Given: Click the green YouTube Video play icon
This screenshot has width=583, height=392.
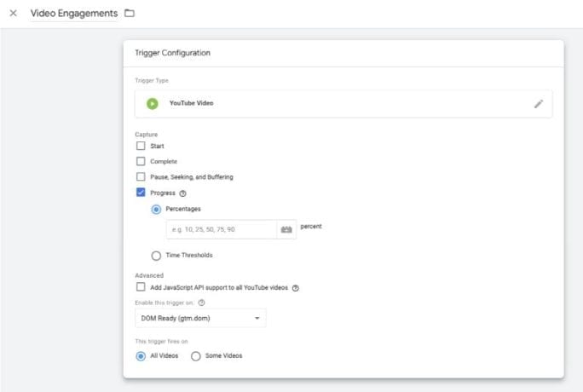Looking at the screenshot, I should [x=152, y=104].
